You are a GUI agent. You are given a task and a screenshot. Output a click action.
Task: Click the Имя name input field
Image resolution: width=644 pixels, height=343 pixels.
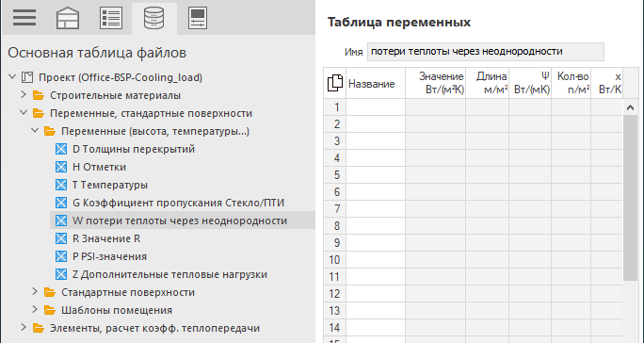(486, 52)
